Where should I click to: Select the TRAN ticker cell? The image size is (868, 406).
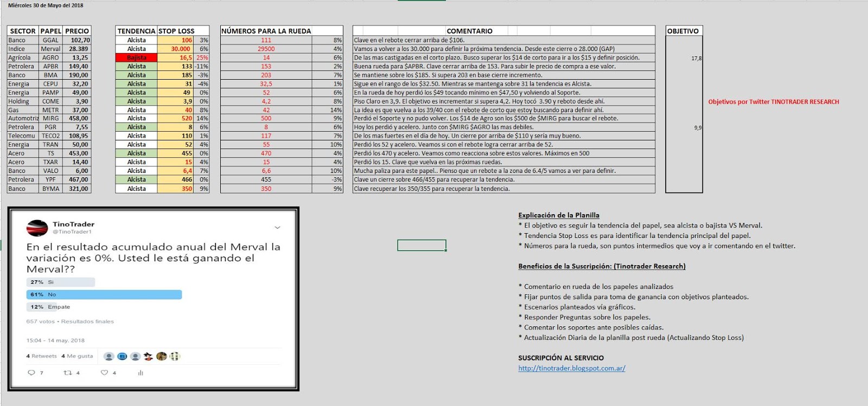pos(50,144)
